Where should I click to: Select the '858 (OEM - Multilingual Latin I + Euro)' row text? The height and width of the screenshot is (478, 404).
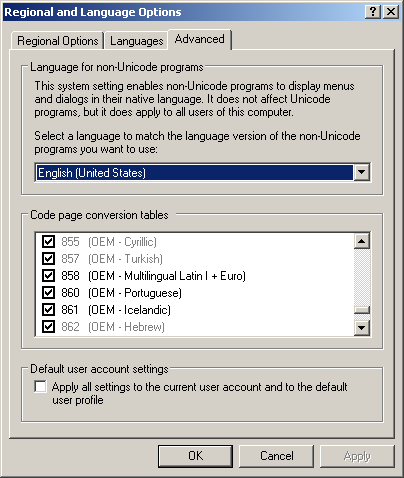click(153, 276)
